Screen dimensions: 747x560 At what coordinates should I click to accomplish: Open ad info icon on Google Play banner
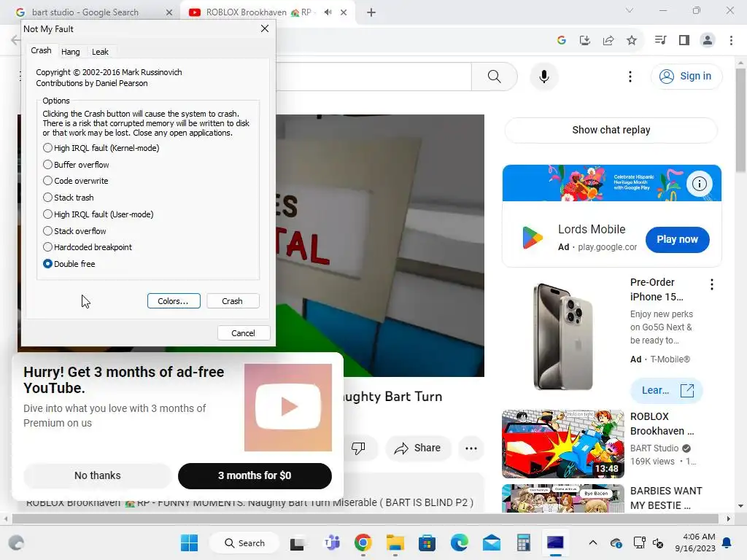[700, 184]
